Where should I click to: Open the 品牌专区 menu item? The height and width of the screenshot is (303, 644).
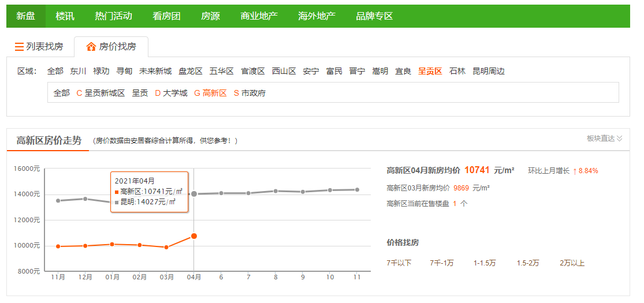pos(374,16)
